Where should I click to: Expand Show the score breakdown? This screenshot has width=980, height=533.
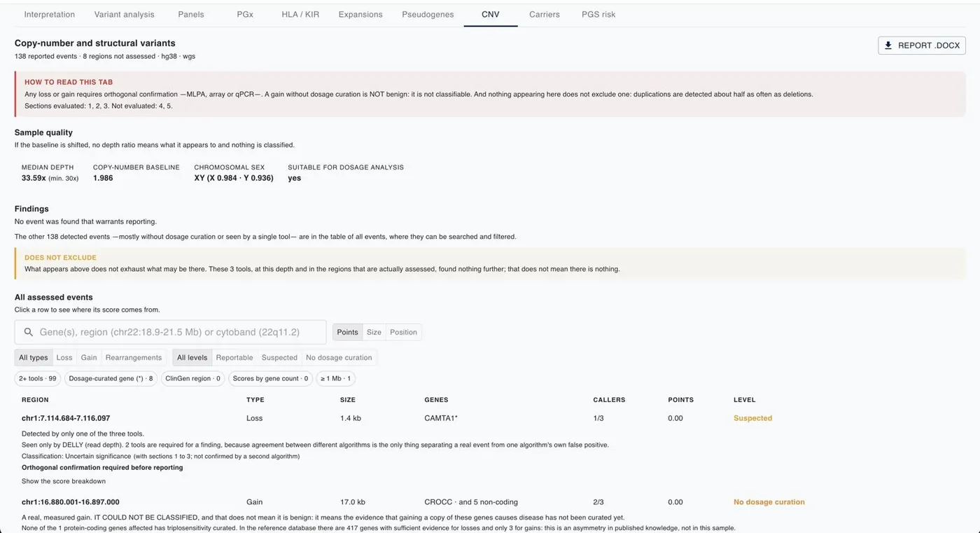[64, 481]
